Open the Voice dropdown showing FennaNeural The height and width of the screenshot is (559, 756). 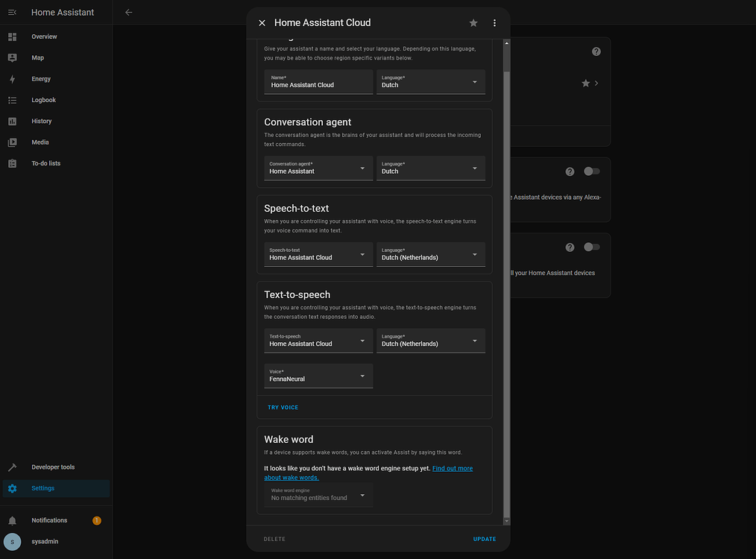click(x=318, y=376)
